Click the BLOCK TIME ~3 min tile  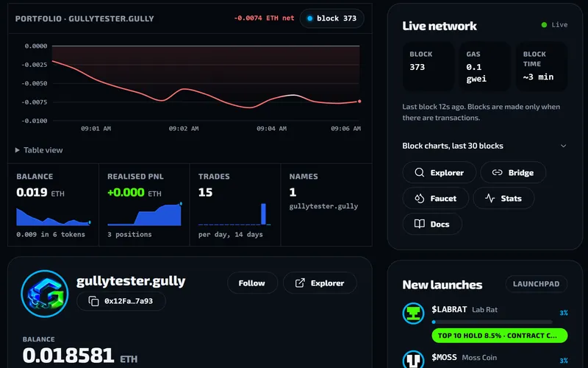pos(542,66)
